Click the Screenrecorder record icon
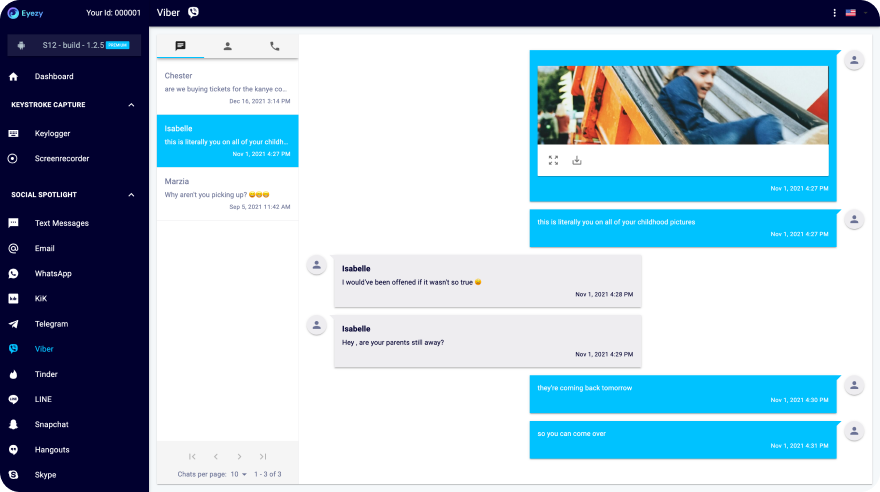 (12, 159)
